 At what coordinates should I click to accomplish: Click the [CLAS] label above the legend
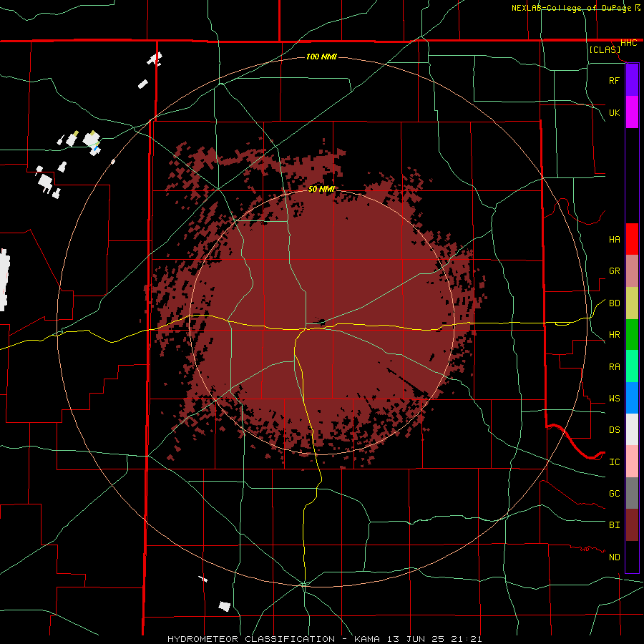coord(605,49)
